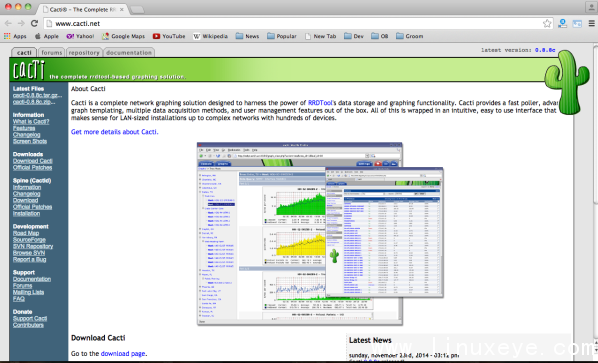Click the green cactus logo image
This screenshot has height=363, width=598.
pos(566,82)
